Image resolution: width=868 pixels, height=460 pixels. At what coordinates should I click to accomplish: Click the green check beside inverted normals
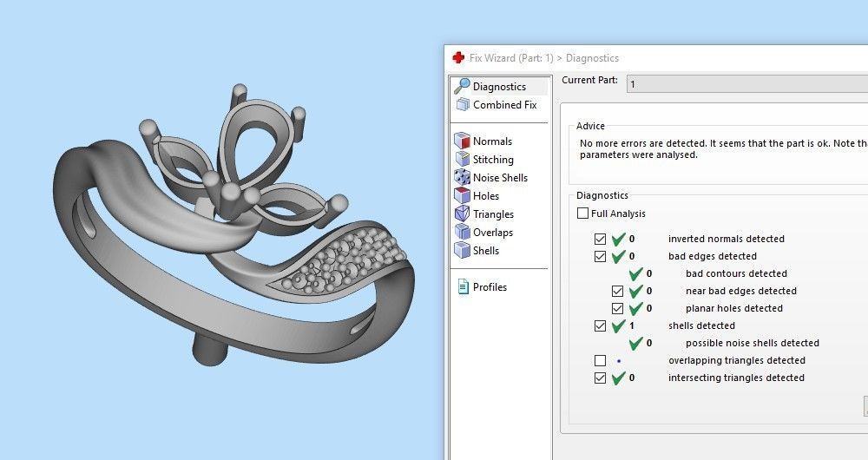(x=618, y=240)
